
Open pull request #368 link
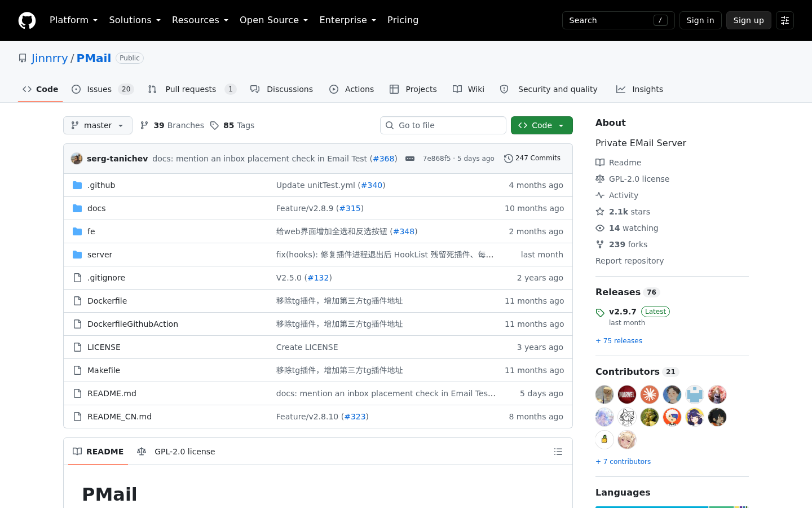pos(383,159)
